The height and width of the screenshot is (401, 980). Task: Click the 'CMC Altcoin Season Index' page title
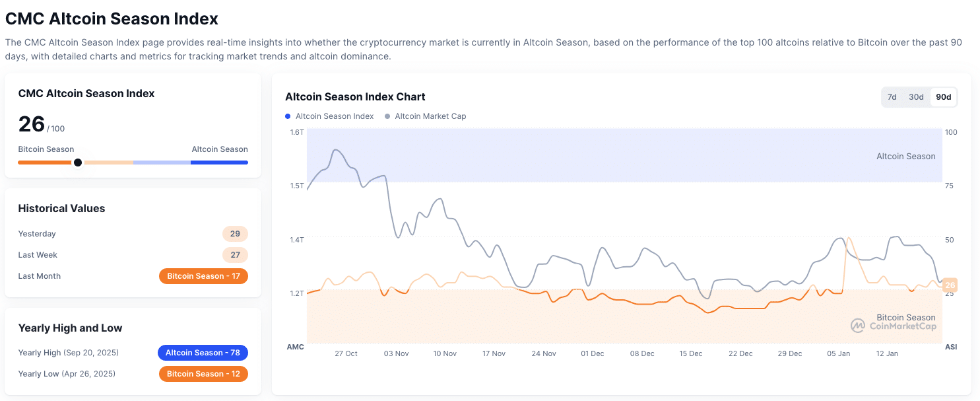tap(112, 18)
